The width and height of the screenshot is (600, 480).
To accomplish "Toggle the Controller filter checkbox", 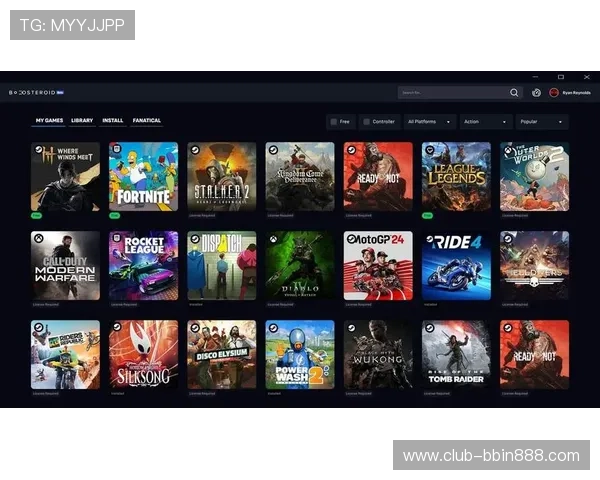I will pyautogui.click(x=366, y=121).
